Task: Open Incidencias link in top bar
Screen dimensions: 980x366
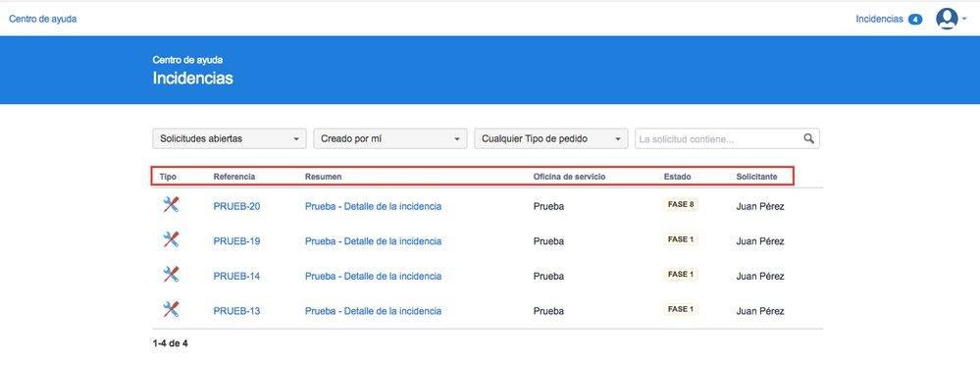Action: click(x=879, y=20)
